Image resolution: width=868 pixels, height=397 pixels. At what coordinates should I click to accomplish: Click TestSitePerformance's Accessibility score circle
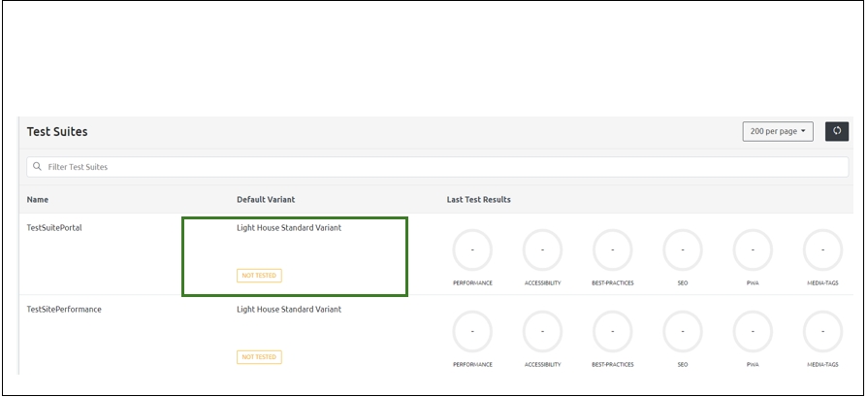point(542,331)
